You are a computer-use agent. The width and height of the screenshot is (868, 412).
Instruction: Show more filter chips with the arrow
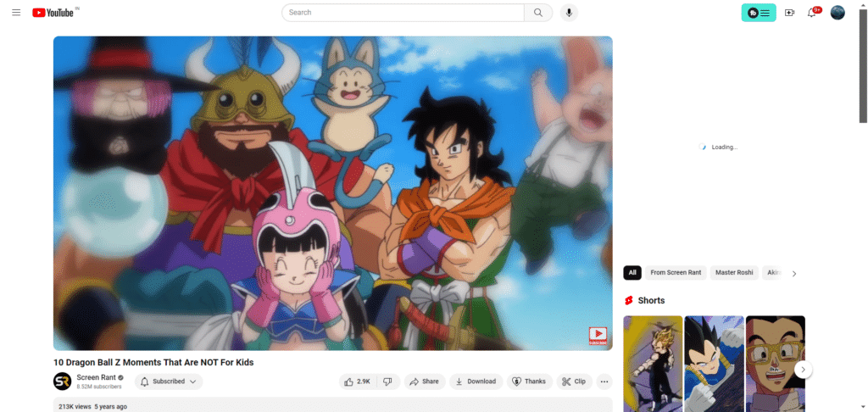794,273
